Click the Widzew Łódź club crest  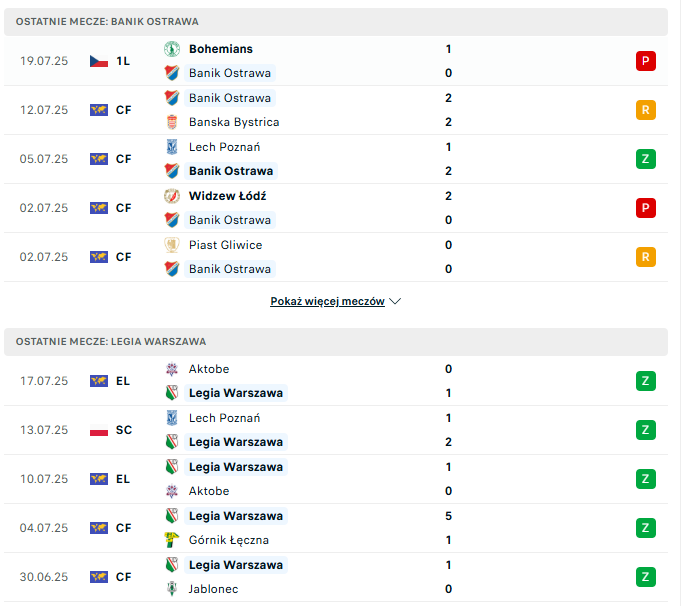172,196
